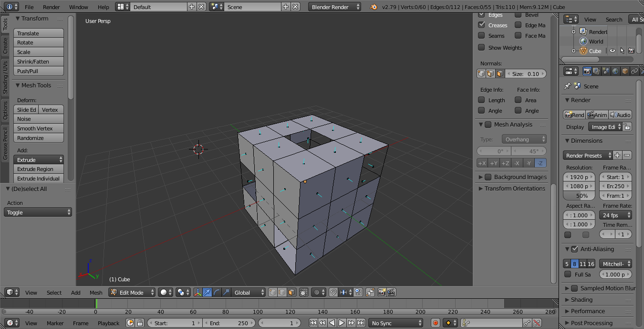644x329 pixels.
Task: Hide the Cube with eye icon
Action: point(612,51)
